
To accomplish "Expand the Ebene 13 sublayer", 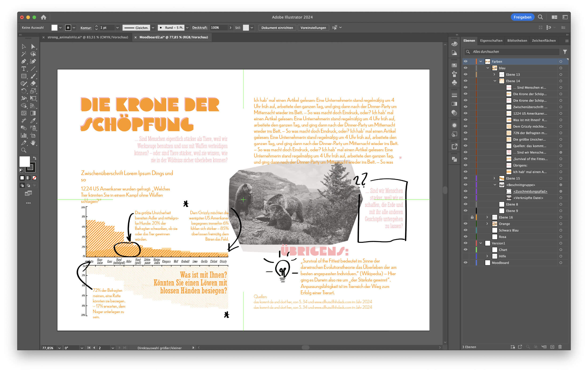I will (x=494, y=74).
